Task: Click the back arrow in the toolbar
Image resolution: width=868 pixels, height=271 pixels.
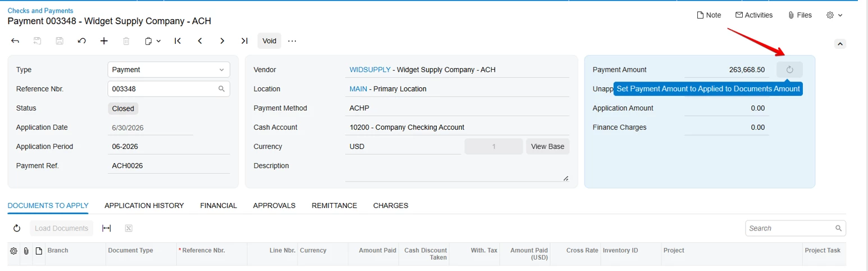Action: pos(15,41)
